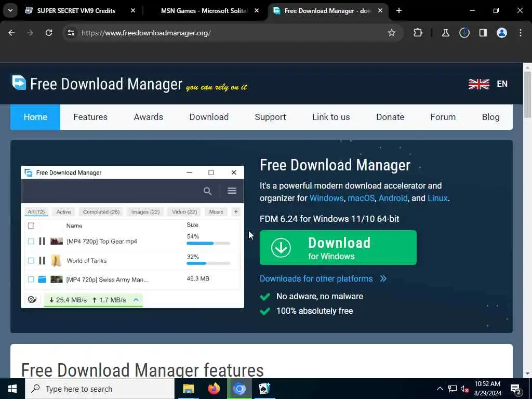The image size is (532, 399).
Task: Open Firefox from the taskbar
Action: point(214,389)
